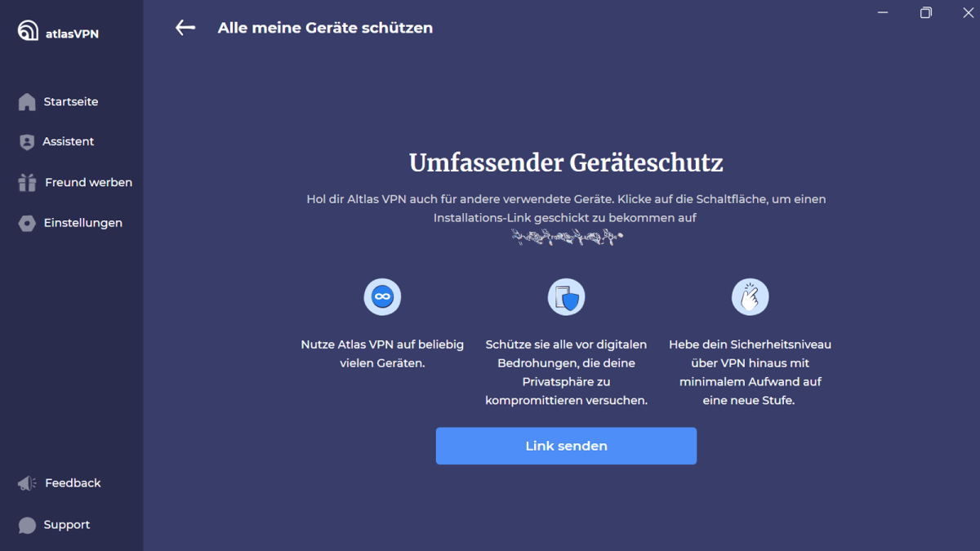
Task: Click the Support chat bubble icon
Action: coord(27,525)
